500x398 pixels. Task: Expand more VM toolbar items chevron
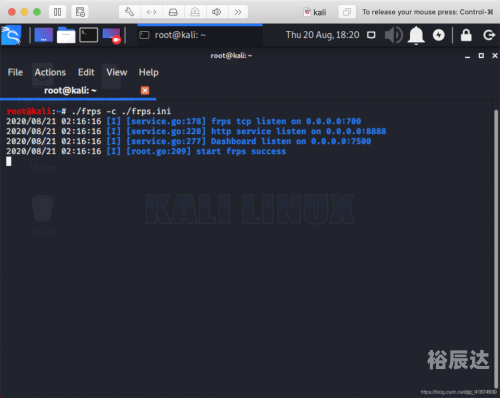coord(238,12)
